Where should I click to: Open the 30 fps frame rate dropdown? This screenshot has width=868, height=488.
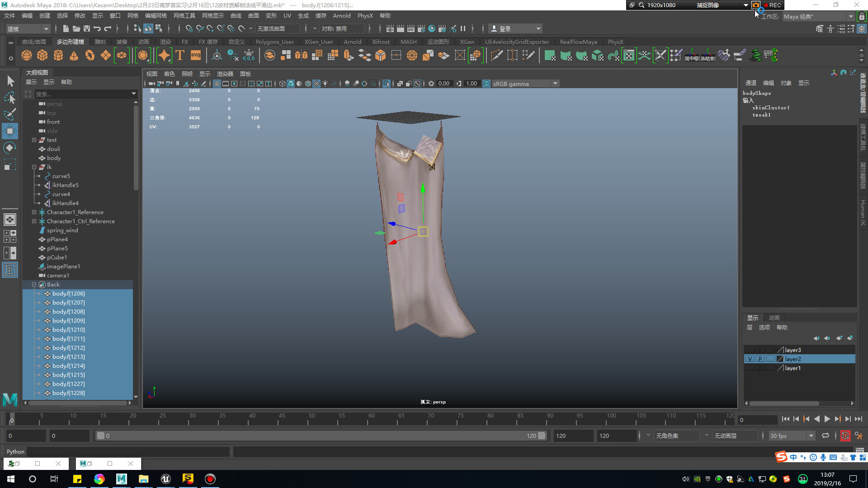[791, 436]
